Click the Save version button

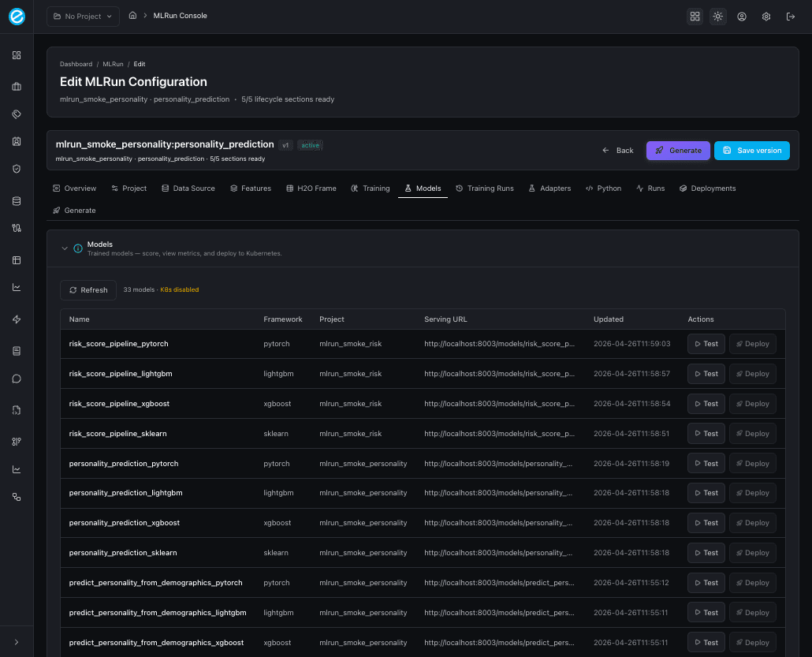pyautogui.click(x=751, y=150)
